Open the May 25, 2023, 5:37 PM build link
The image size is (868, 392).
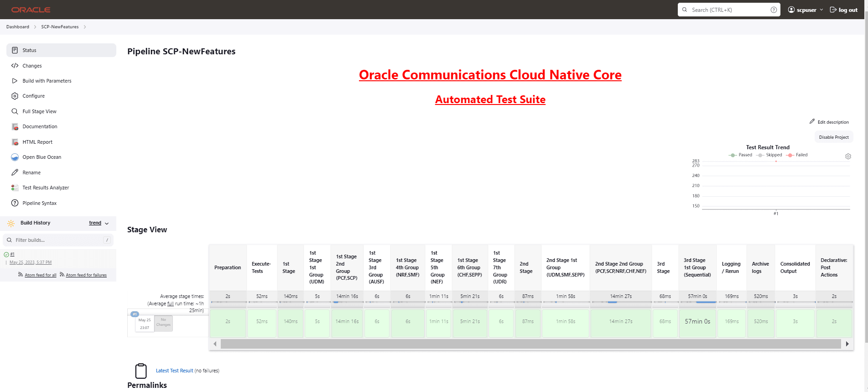(x=31, y=262)
